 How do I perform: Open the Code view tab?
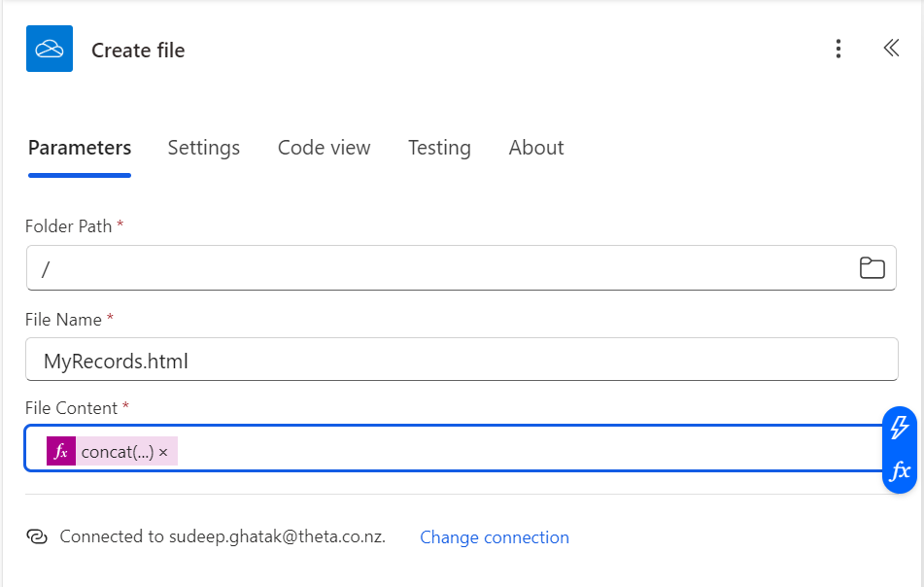click(x=324, y=148)
